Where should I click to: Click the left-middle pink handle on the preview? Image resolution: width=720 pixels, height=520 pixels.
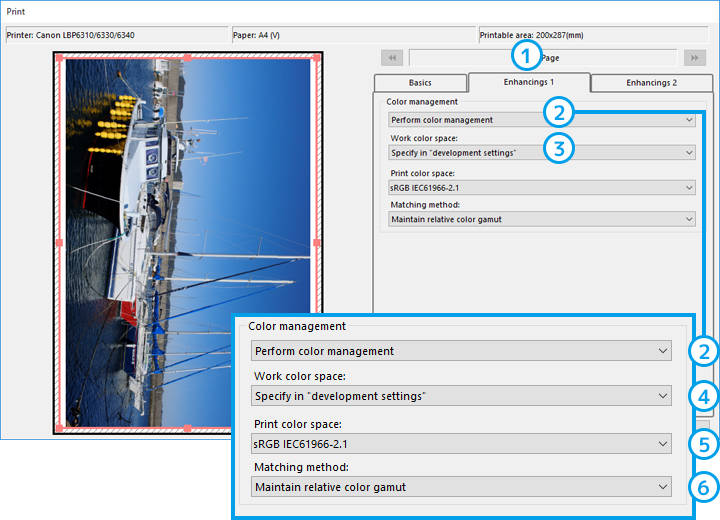click(59, 243)
